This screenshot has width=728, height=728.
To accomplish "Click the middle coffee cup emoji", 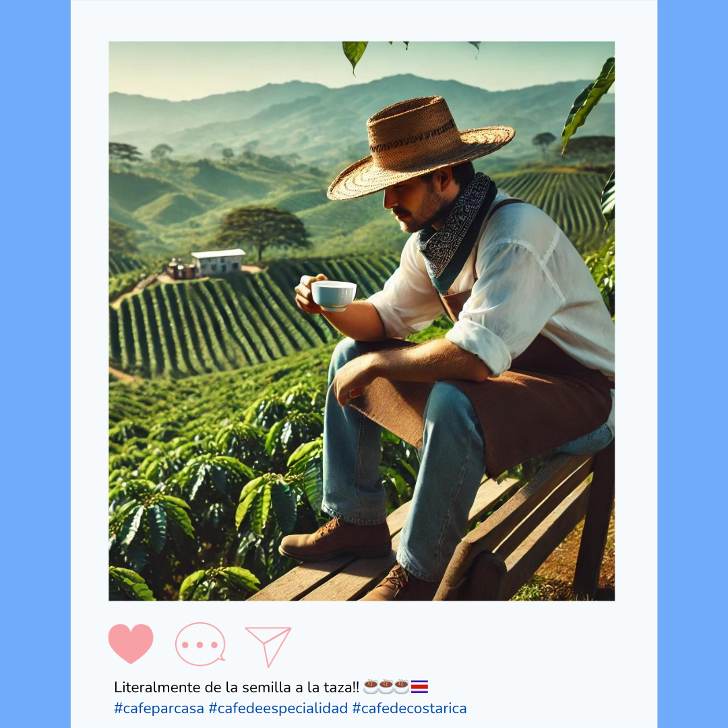I will click(386, 686).
